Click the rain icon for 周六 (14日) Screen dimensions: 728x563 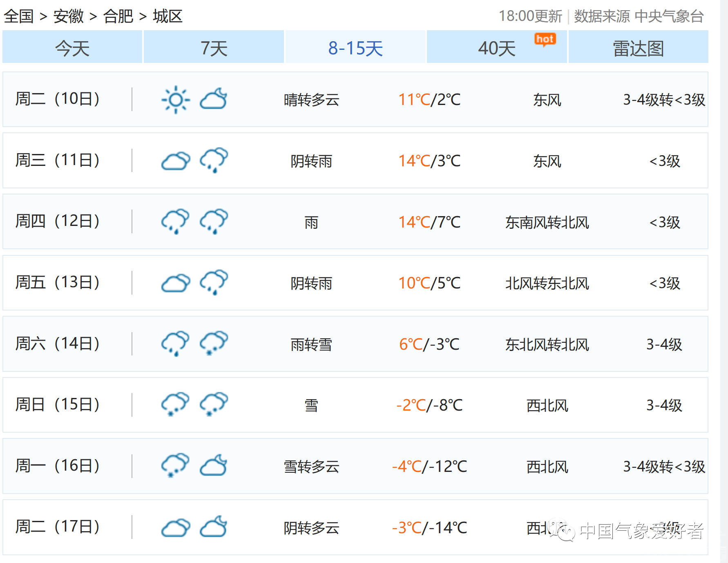[176, 344]
